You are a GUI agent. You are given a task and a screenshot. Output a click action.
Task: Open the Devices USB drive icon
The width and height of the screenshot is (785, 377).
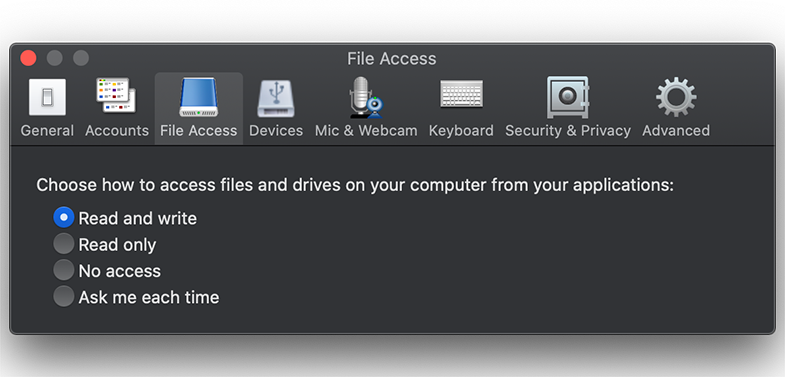[x=276, y=99]
